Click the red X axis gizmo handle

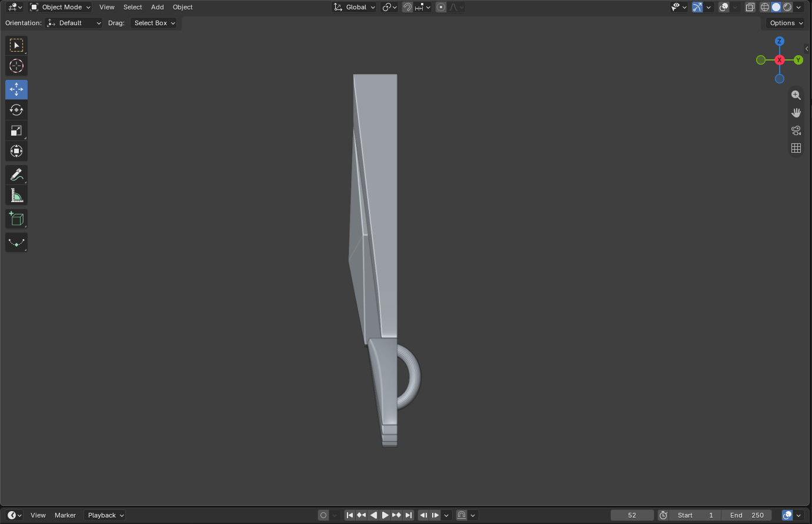tap(780, 60)
